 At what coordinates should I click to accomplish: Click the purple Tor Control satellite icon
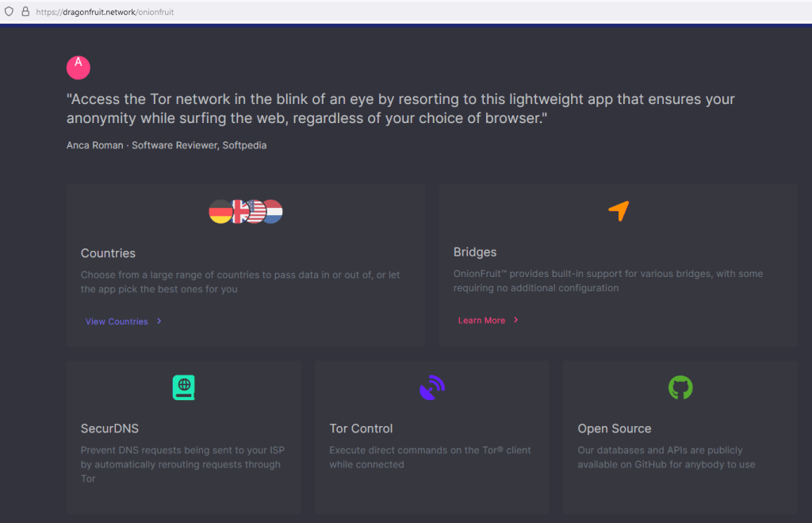[x=432, y=388]
